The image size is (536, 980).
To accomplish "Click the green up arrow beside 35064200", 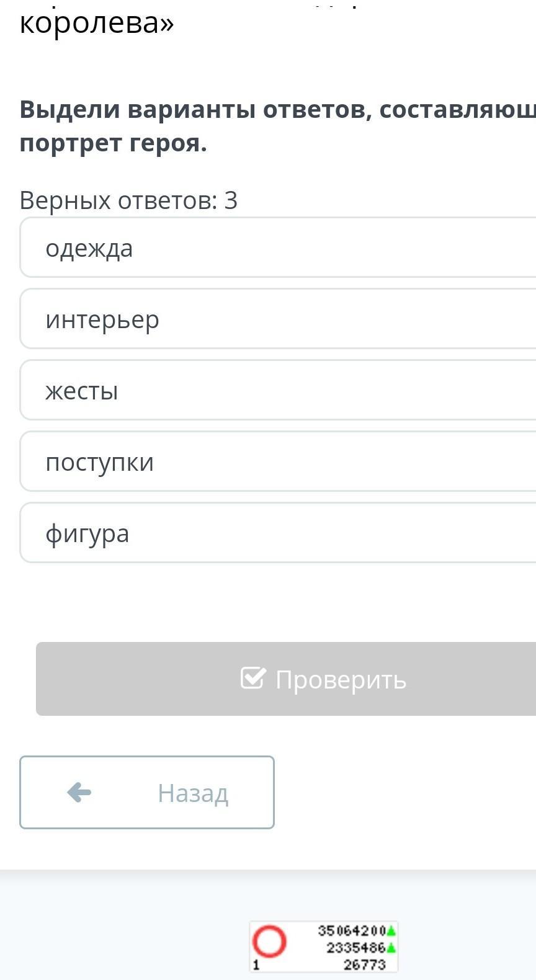I will (391, 931).
